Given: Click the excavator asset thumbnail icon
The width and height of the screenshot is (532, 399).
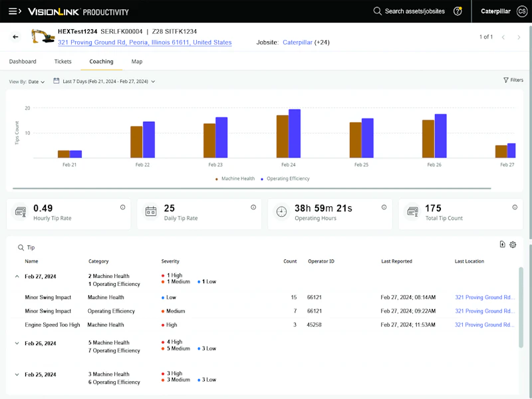Looking at the screenshot, I should pos(43,37).
